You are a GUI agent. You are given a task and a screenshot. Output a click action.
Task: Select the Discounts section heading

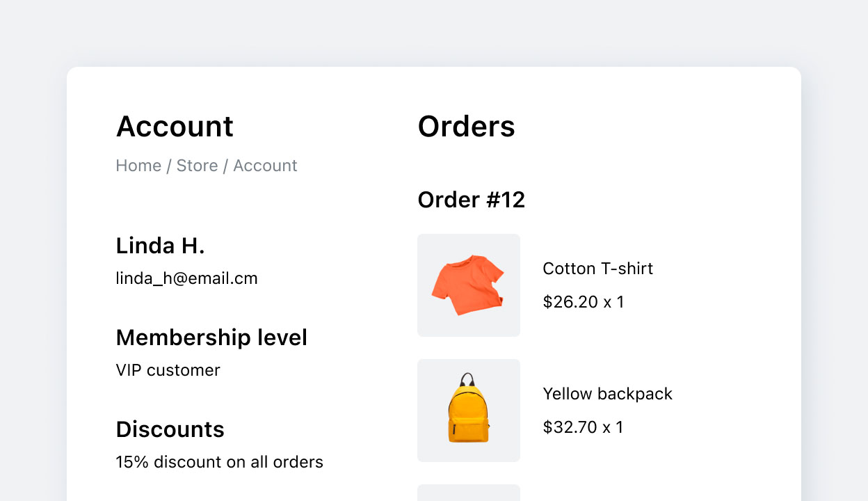(x=170, y=429)
